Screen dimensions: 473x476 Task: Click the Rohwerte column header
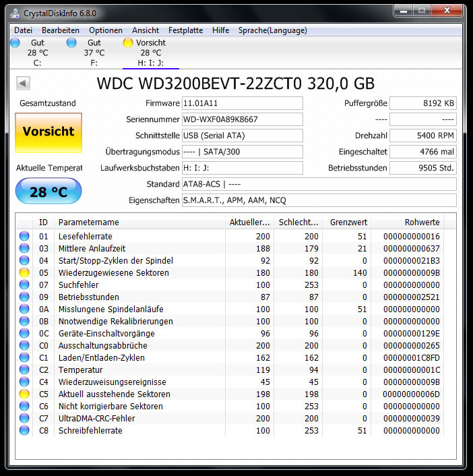[408, 222]
